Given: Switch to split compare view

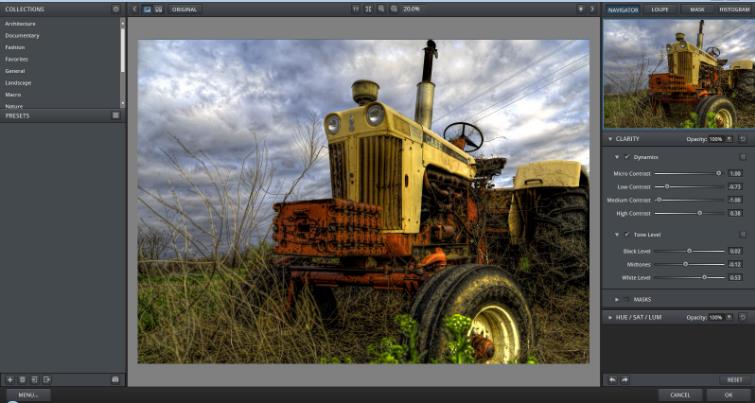Looking at the screenshot, I should coord(158,9).
